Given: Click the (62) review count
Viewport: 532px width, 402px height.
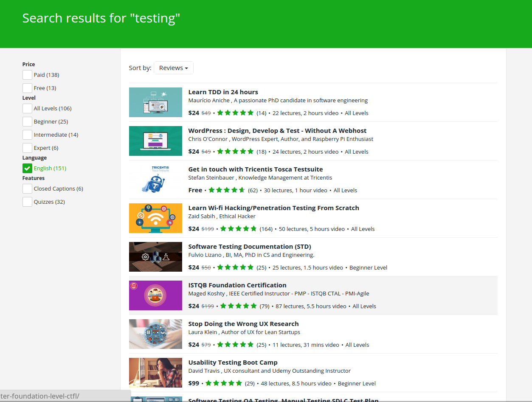Looking at the screenshot, I should coord(253,190).
